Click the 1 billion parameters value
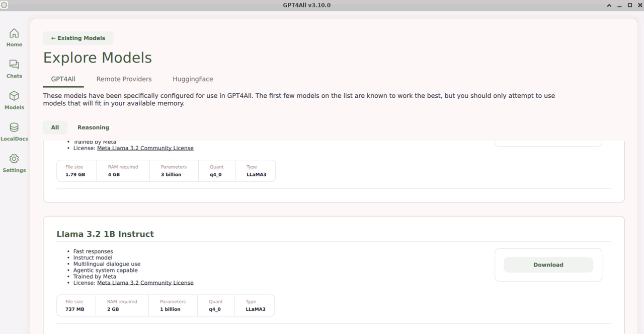 tap(170, 309)
